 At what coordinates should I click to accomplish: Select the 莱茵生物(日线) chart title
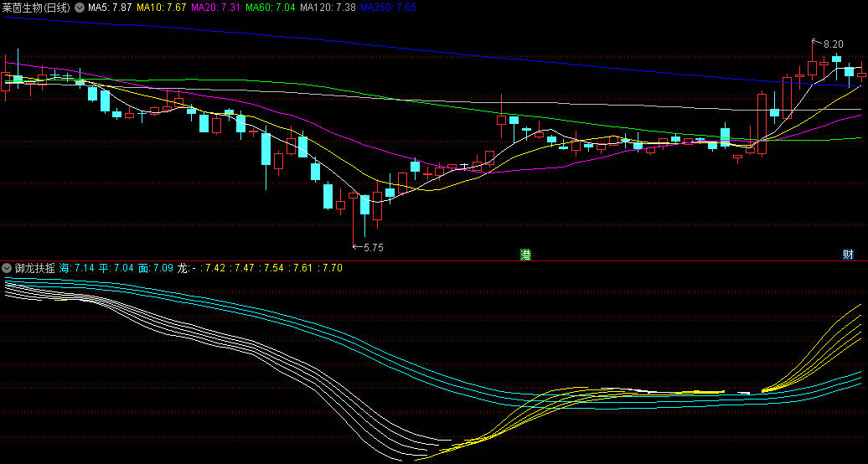click(37, 8)
